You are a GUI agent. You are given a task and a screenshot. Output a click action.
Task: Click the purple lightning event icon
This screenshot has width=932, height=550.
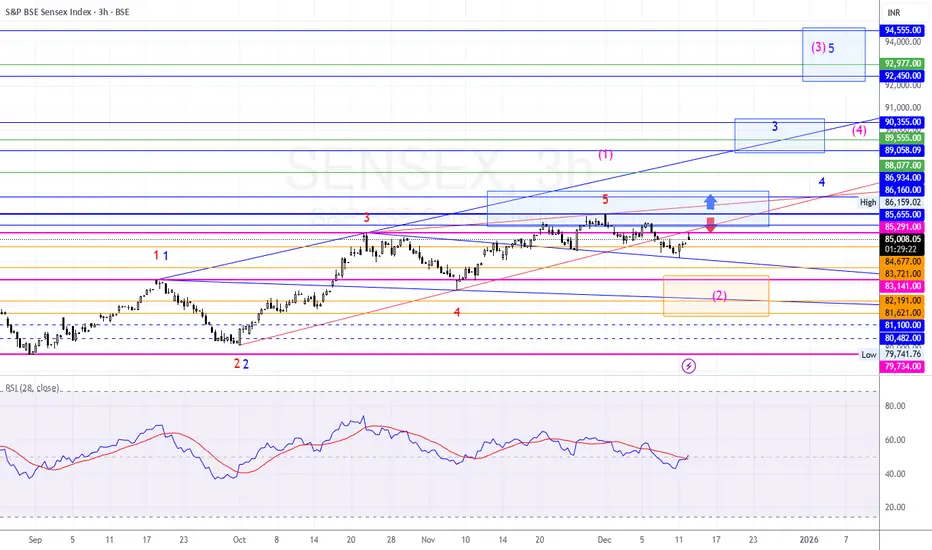[x=688, y=366]
